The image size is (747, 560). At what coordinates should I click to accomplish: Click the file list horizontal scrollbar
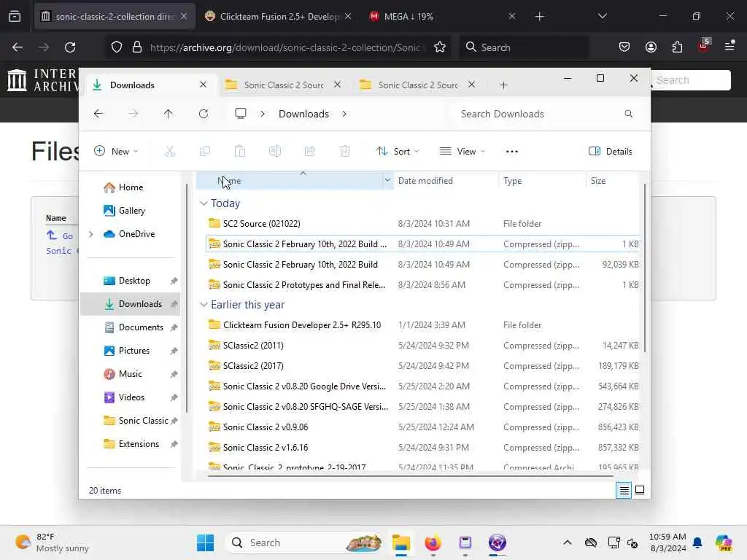click(x=411, y=475)
